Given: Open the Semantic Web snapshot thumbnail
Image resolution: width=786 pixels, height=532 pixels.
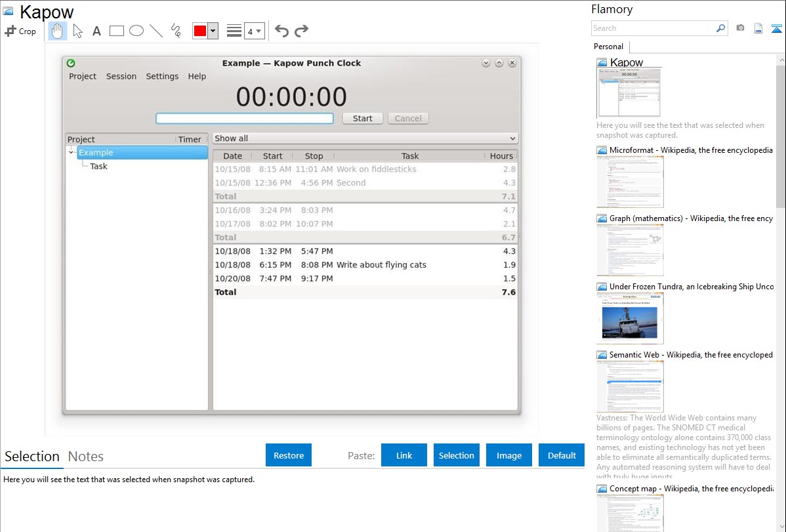Looking at the screenshot, I should [630, 386].
